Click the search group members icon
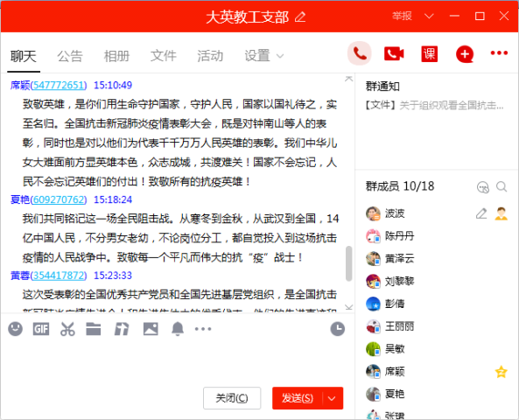The width and height of the screenshot is (519, 420). click(x=501, y=186)
